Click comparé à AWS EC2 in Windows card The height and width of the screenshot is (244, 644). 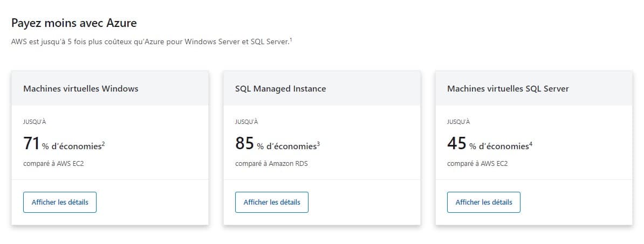point(53,163)
